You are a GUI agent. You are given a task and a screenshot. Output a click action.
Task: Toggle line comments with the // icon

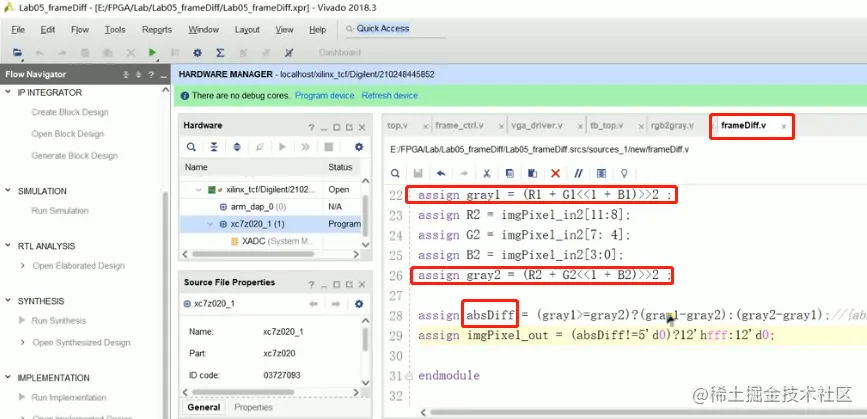point(578,174)
